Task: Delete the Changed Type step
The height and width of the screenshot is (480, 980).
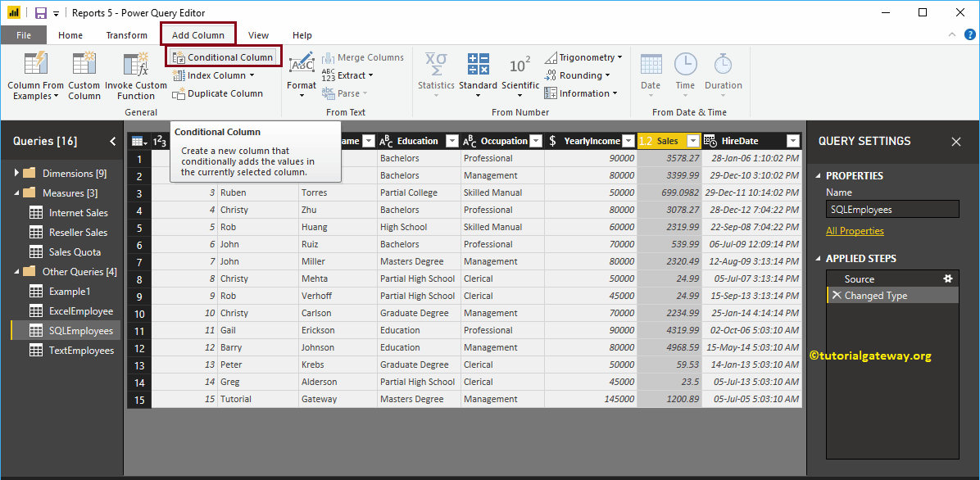Action: coord(836,297)
